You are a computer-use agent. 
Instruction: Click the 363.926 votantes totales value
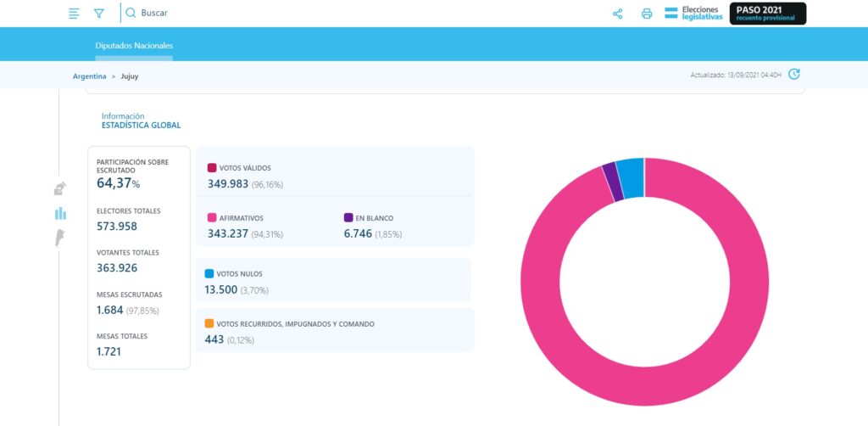coord(117,267)
